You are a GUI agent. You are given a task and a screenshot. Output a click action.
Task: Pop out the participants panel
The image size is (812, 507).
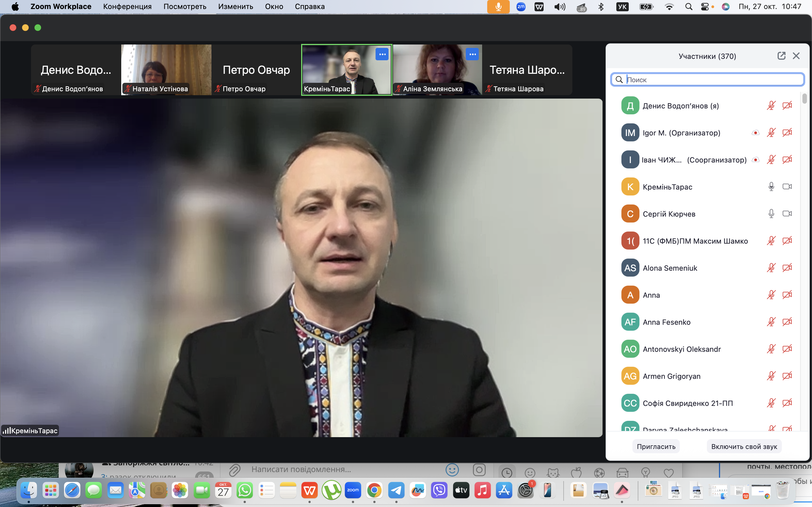click(781, 56)
